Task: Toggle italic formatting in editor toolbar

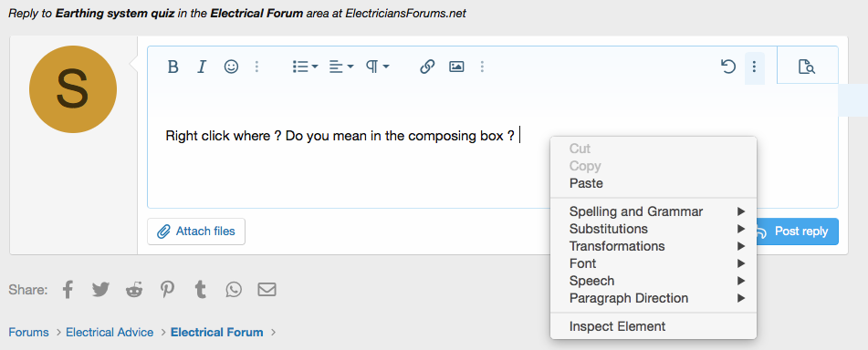Action: point(202,67)
